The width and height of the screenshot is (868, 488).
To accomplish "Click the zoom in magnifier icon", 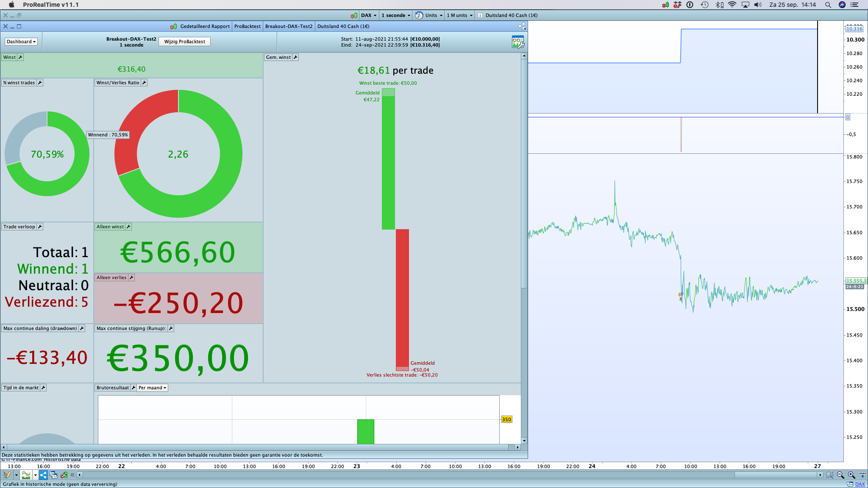I will [x=851, y=475].
